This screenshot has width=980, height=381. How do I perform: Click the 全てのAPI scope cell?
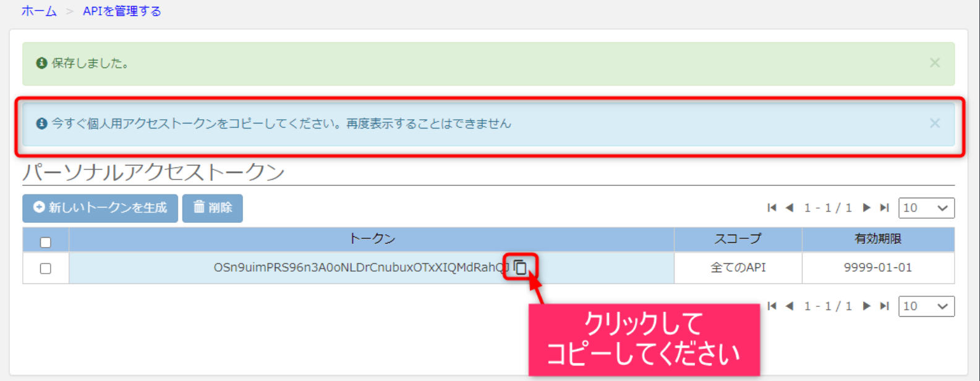(738, 267)
